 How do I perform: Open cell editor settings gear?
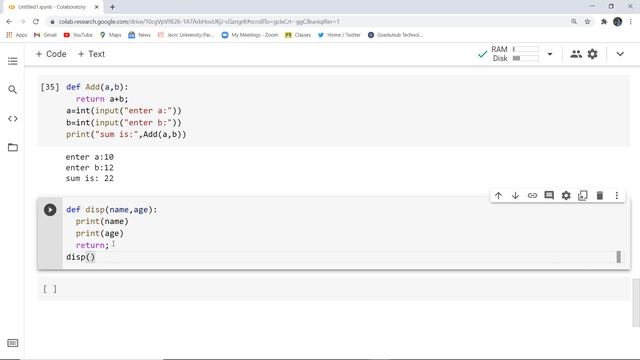(566, 196)
